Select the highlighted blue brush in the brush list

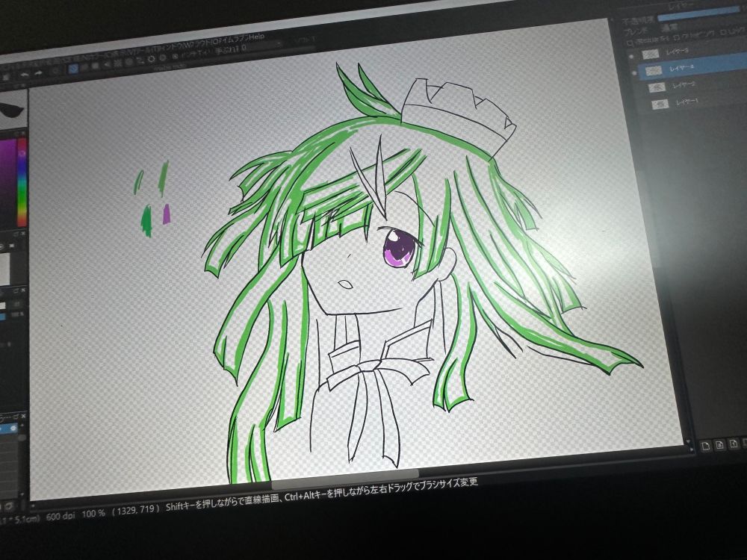pos(8,428)
